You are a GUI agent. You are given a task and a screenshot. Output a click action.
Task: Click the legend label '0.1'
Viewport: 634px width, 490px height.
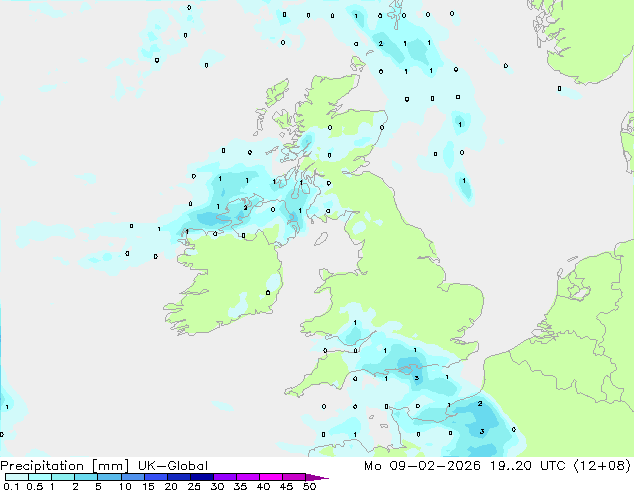[11, 486]
